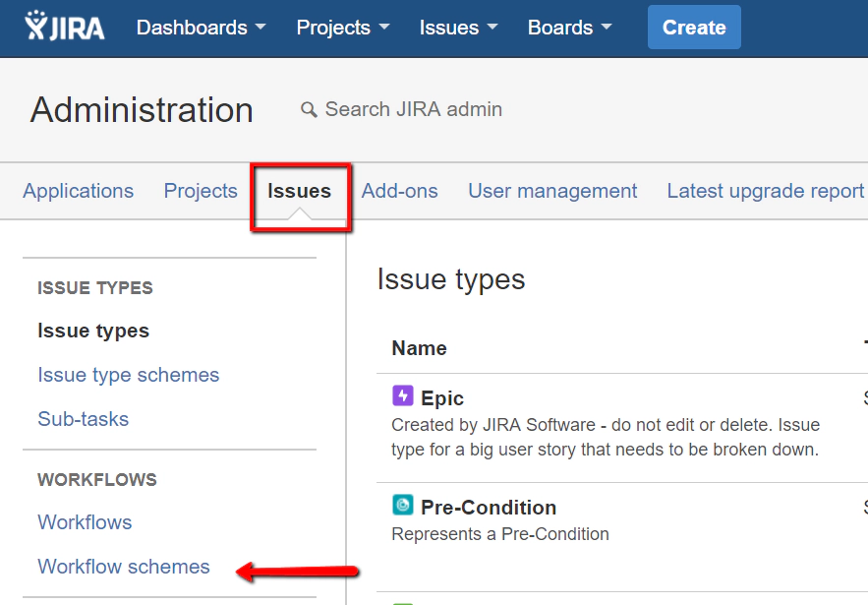The image size is (868, 605).
Task: Open the Add-ons admin tab
Action: pyautogui.click(x=399, y=191)
